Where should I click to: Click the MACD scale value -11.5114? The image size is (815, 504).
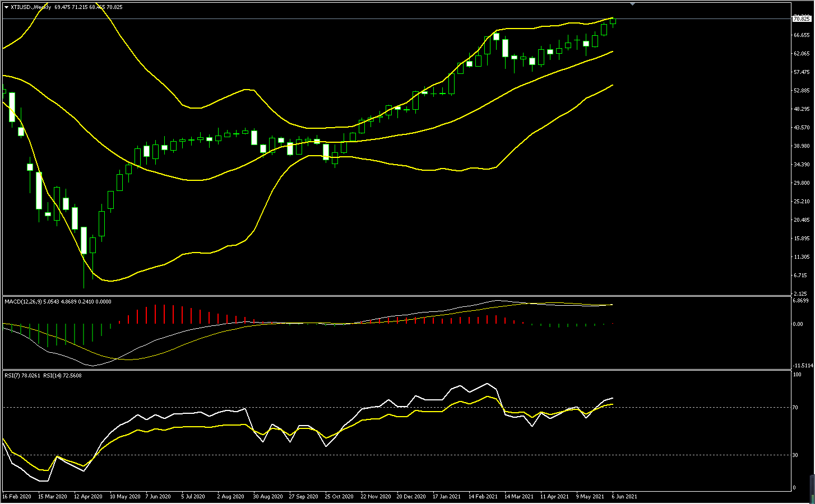803,365
